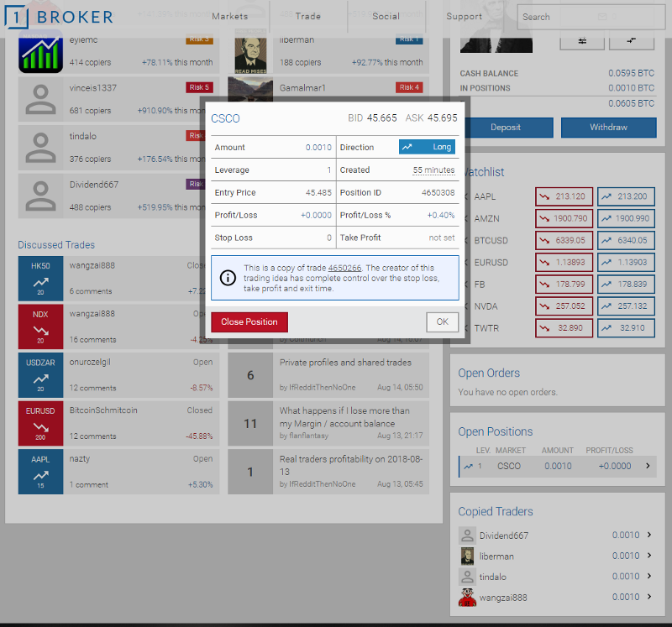Screen dimensions: 672x627
Task: Toggle the Long direction indicator
Action: tap(427, 147)
